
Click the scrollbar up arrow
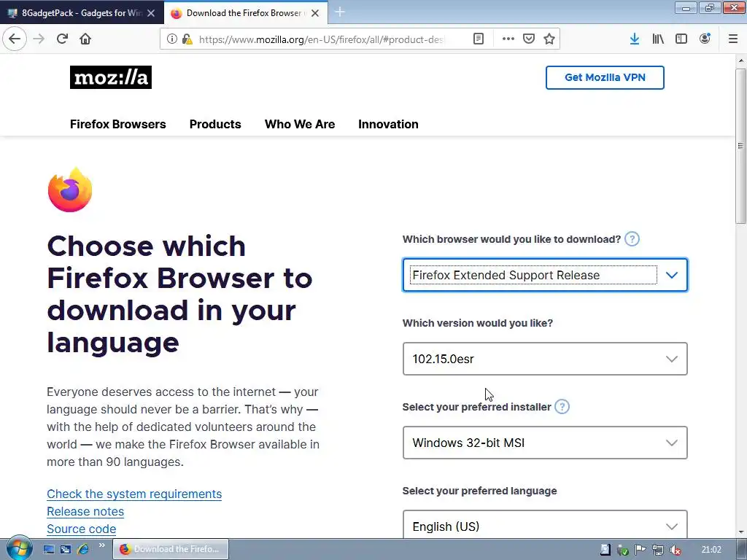[741, 61]
